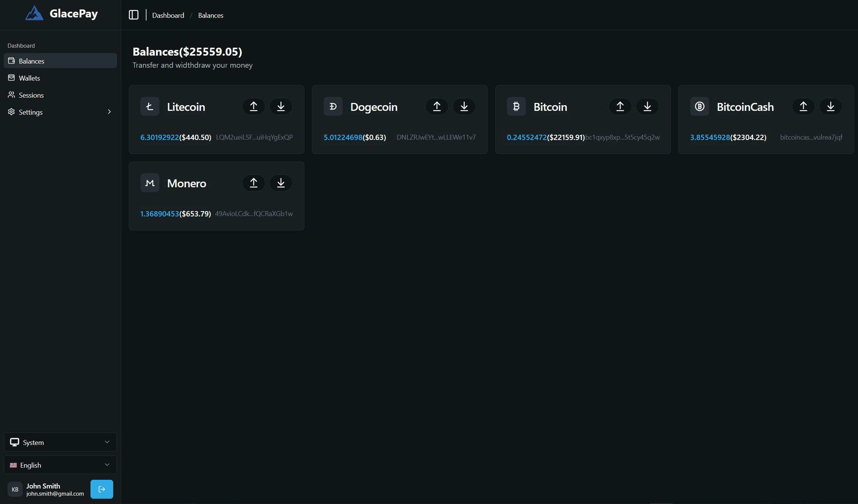The image size is (858, 504).
Task: Click the Bitcoin currency icon
Action: click(516, 106)
